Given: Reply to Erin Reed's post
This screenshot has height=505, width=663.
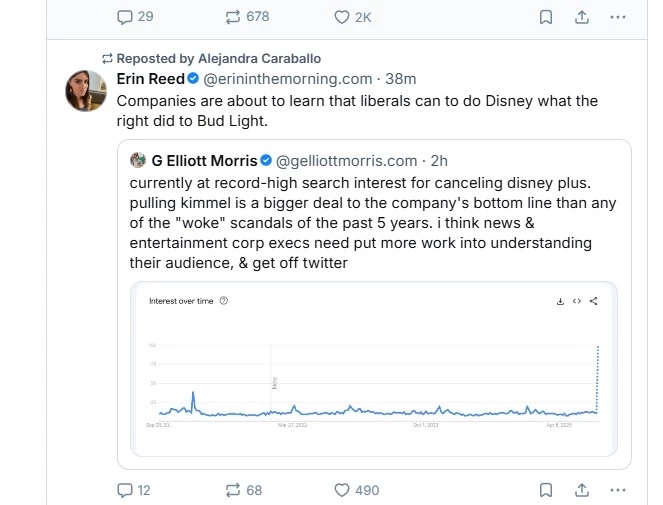Looking at the screenshot, I should click(x=125, y=490).
